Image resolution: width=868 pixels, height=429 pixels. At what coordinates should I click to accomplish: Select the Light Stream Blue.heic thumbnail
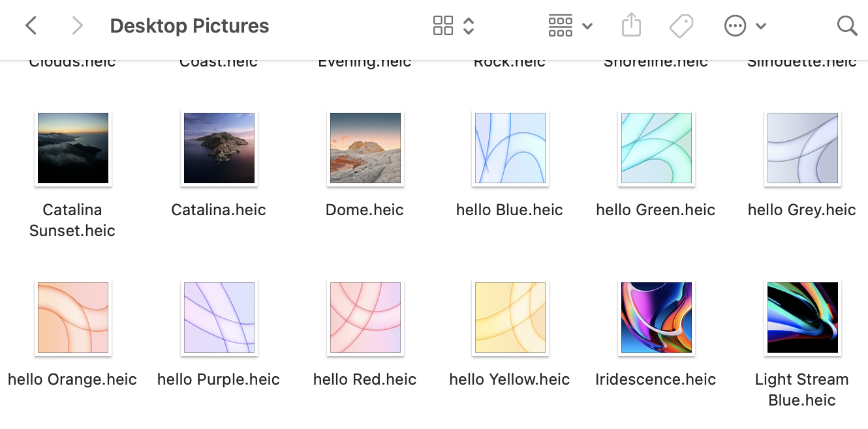click(802, 318)
